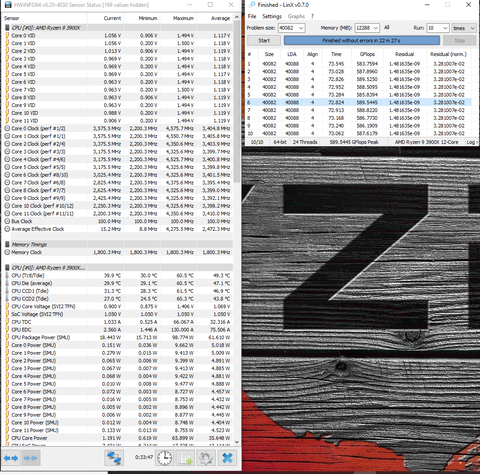
Task: Select run row 1 with 583.7594 GFlops
Action: pos(358,64)
